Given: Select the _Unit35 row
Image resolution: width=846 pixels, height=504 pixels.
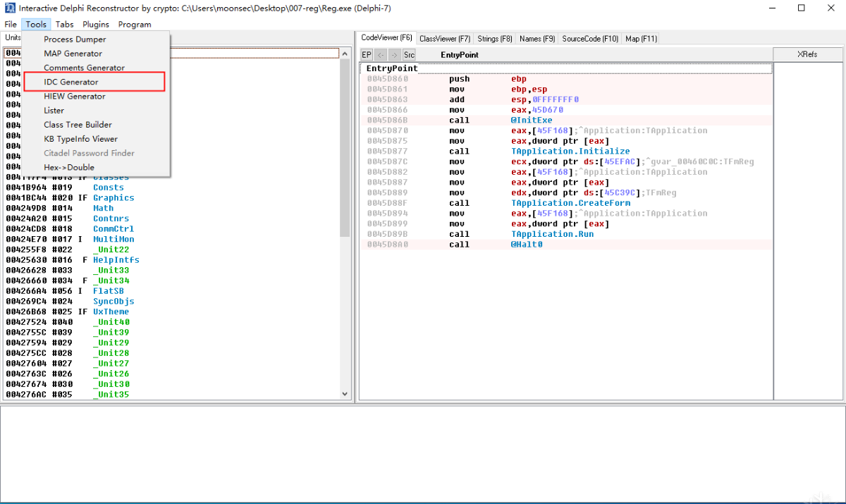Looking at the screenshot, I should tap(171, 394).
